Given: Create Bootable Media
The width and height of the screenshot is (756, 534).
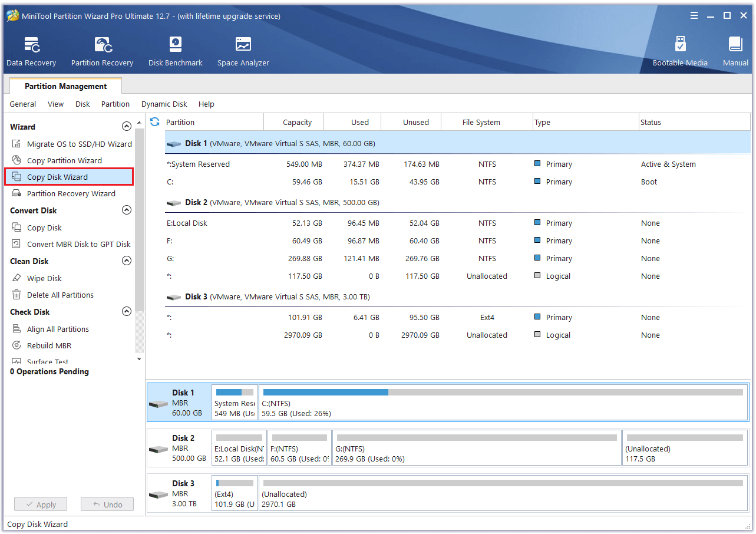Looking at the screenshot, I should [x=680, y=51].
